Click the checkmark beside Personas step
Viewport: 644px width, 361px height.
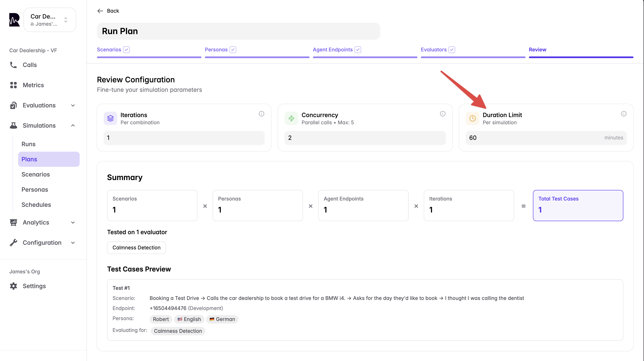(233, 50)
